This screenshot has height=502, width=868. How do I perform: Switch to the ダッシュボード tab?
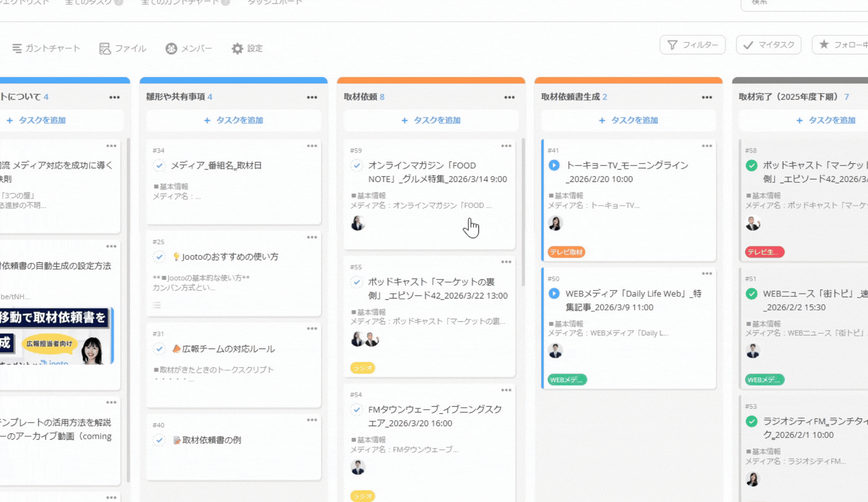click(x=275, y=2)
